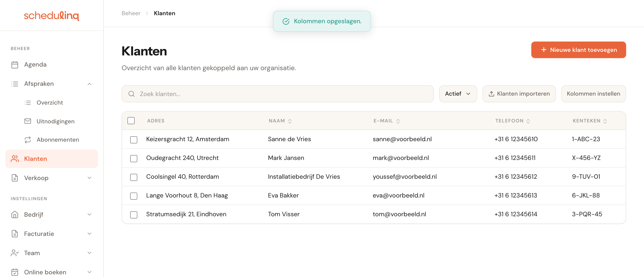Click the checkmark icon in the toast
The height and width of the screenshot is (277, 644).
point(286,21)
